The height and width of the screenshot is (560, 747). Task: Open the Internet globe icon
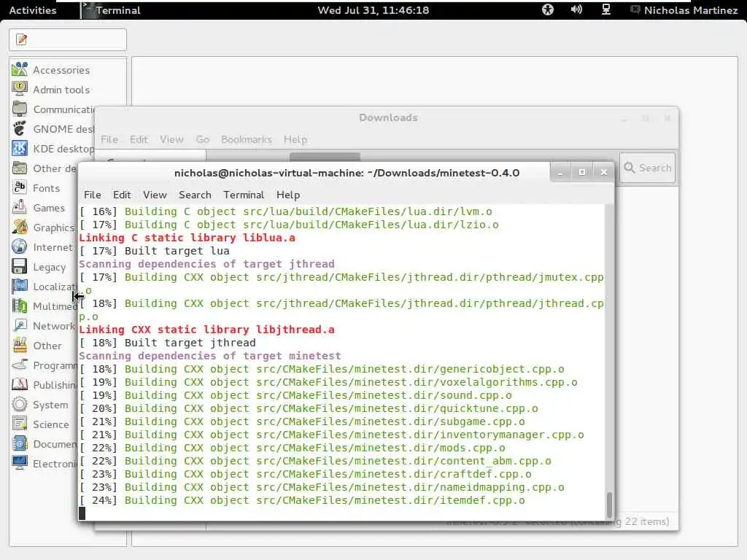click(x=20, y=246)
